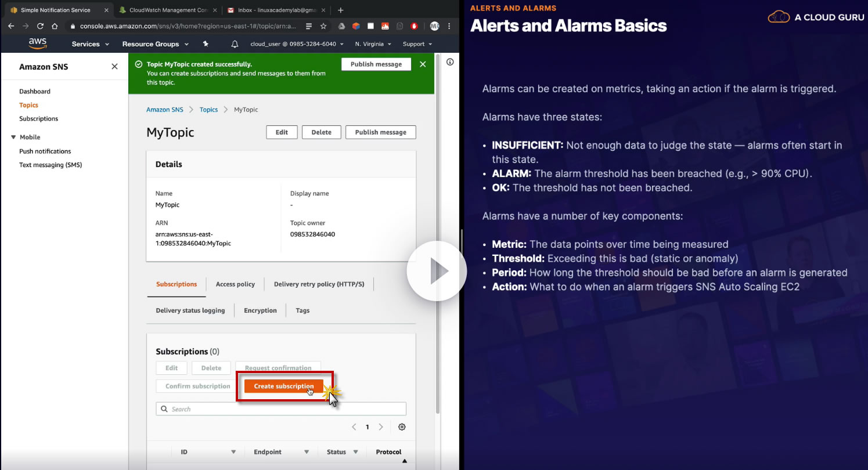Open subscriptions table settings gear
Screen dimensions: 868x470
tap(402, 427)
